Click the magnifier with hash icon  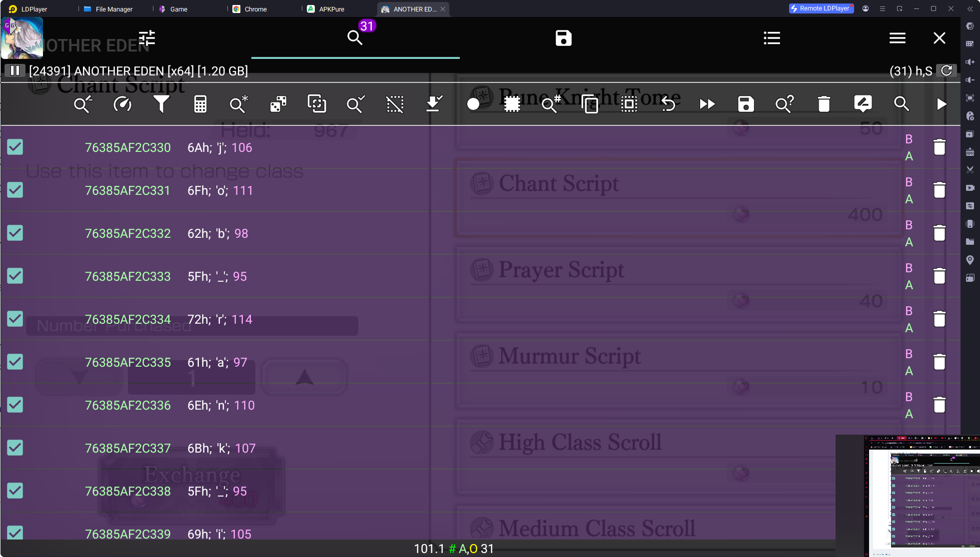[x=551, y=104]
